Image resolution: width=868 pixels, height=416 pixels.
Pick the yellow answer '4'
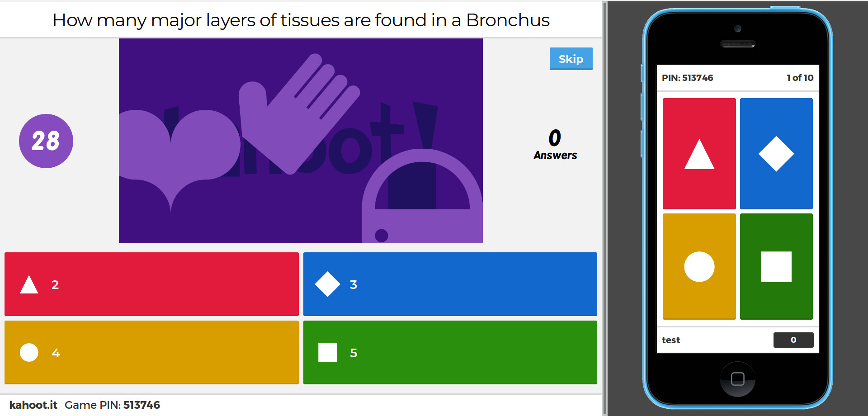click(x=151, y=352)
